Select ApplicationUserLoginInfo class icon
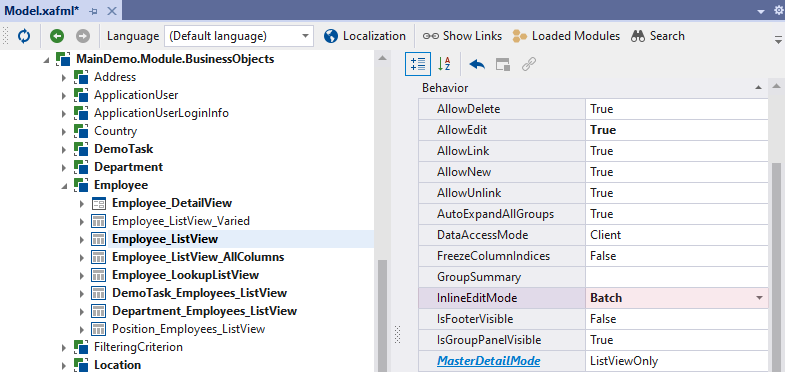This screenshot has height=372, width=785. [x=81, y=113]
